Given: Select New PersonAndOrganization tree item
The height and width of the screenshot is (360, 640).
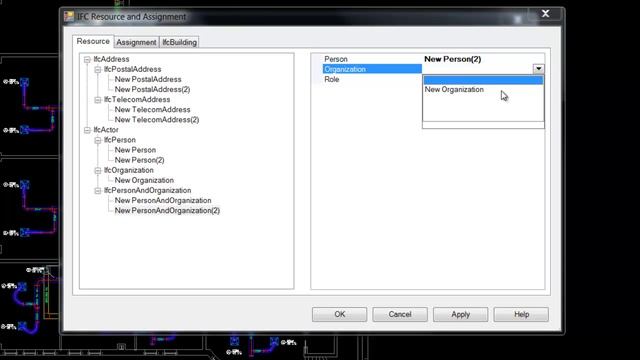Looking at the screenshot, I should 163,200.
